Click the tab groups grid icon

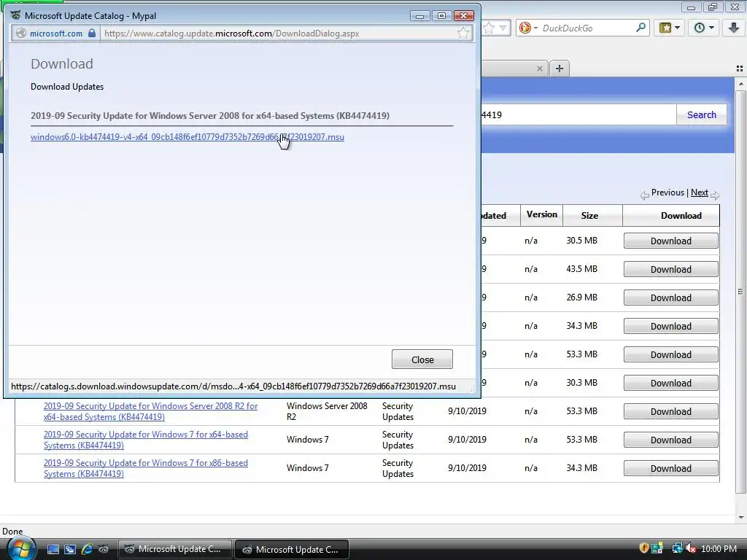point(740,69)
